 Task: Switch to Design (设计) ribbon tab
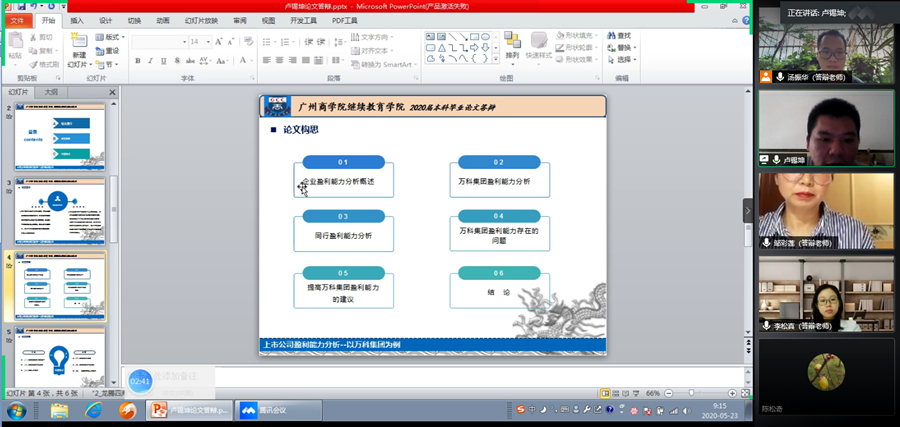[106, 21]
